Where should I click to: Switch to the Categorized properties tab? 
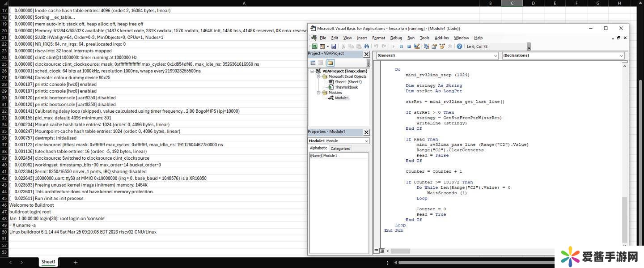pyautogui.click(x=340, y=149)
